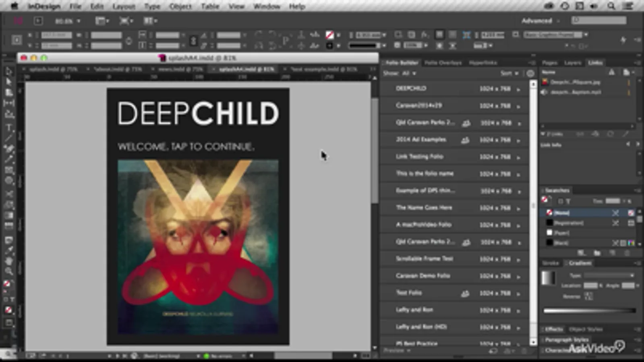644x362 pixels.
Task: Click the gradient preview thumbnail
Action: pyautogui.click(x=548, y=278)
